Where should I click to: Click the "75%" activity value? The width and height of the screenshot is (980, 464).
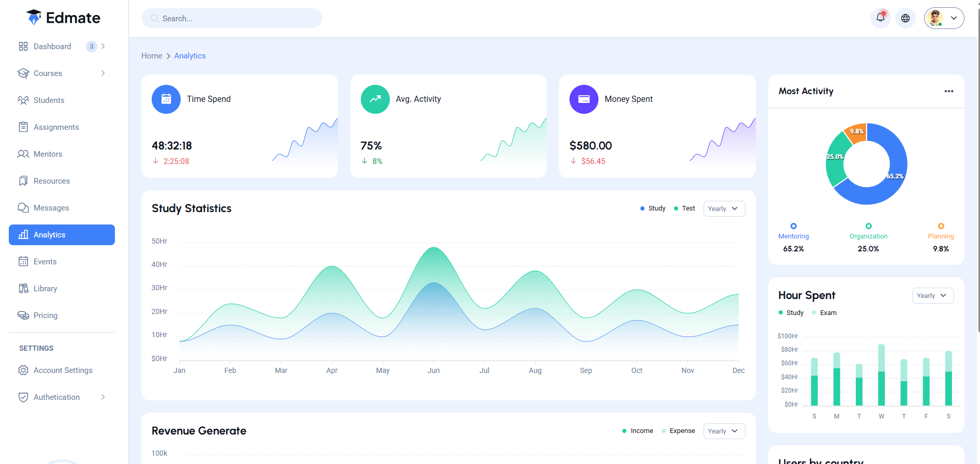pos(371,146)
